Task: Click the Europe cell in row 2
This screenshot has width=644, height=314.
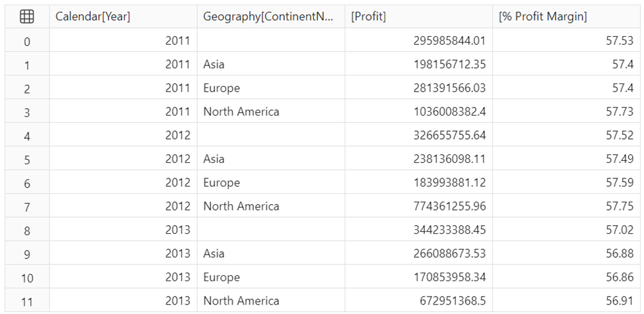Action: pyautogui.click(x=221, y=88)
